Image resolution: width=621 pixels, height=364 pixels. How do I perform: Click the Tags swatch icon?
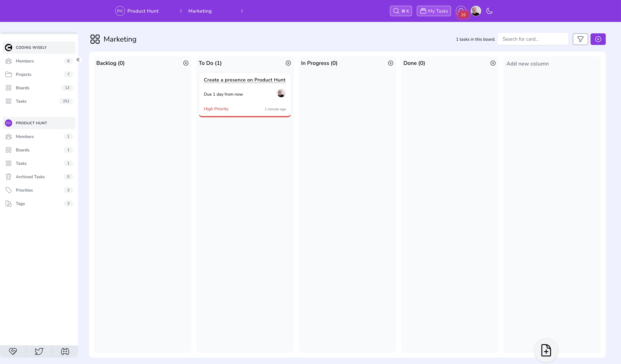pyautogui.click(x=9, y=204)
